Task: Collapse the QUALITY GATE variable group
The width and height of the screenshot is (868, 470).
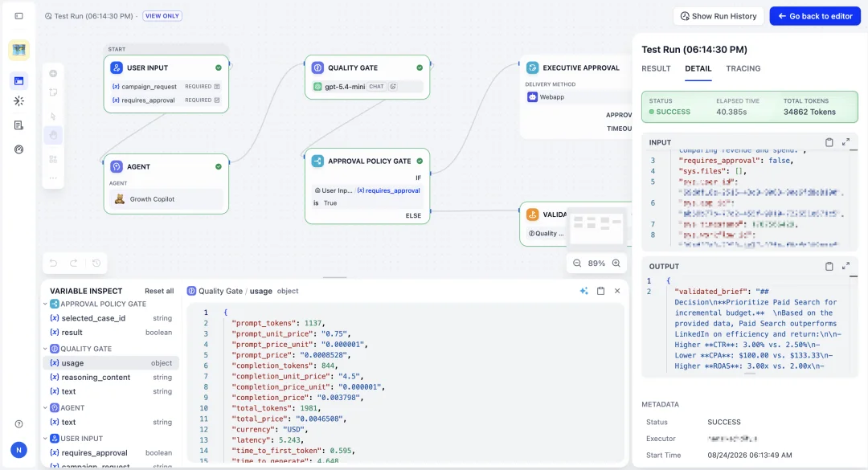Action: pyautogui.click(x=45, y=349)
